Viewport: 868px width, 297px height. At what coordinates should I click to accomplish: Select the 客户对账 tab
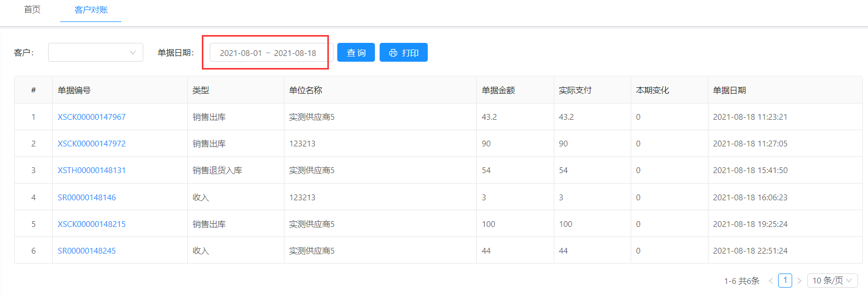click(x=91, y=9)
